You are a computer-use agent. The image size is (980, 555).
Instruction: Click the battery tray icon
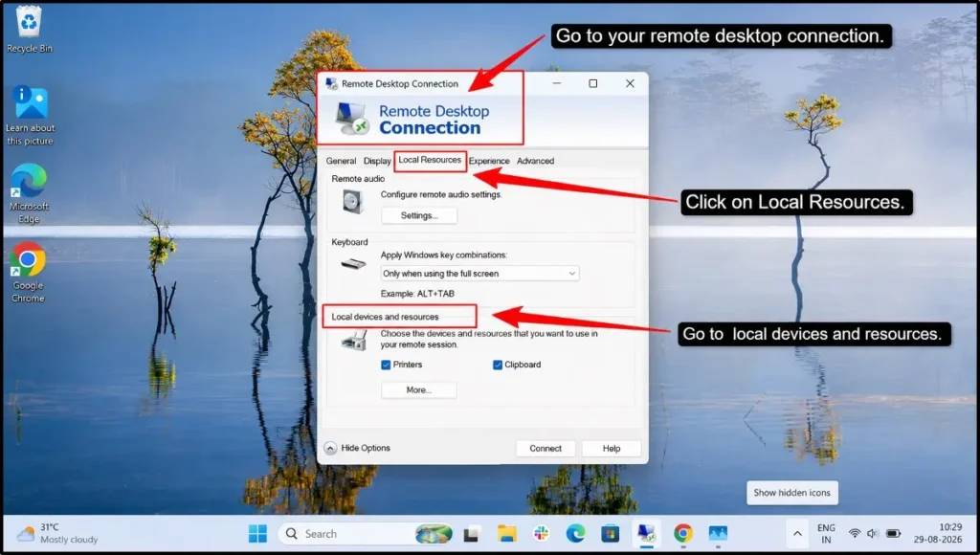[893, 533]
